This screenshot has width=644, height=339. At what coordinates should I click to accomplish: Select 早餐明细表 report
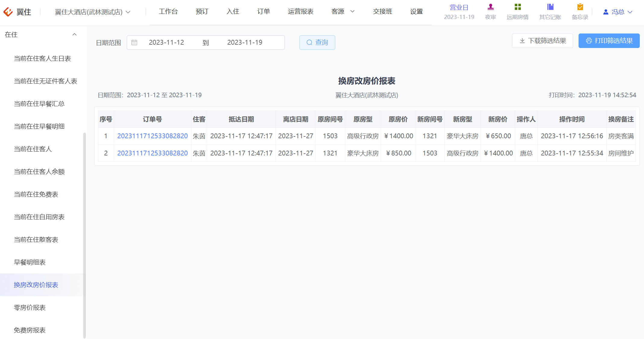tap(30, 262)
